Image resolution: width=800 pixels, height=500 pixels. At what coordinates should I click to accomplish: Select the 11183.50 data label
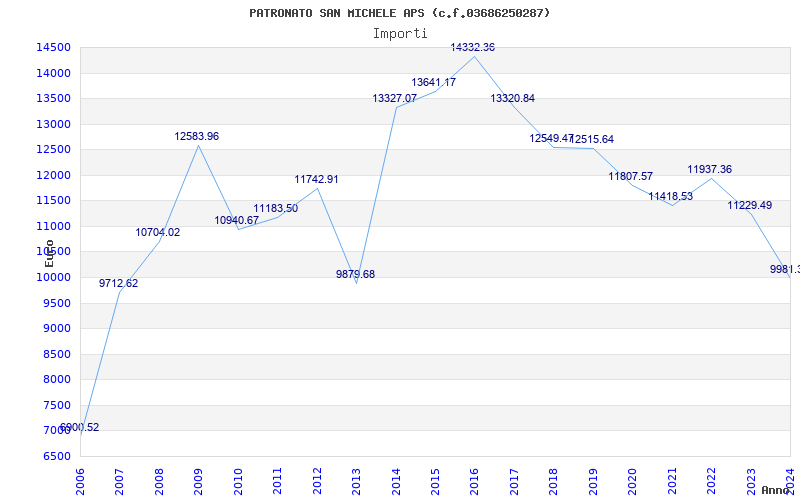click(x=276, y=208)
